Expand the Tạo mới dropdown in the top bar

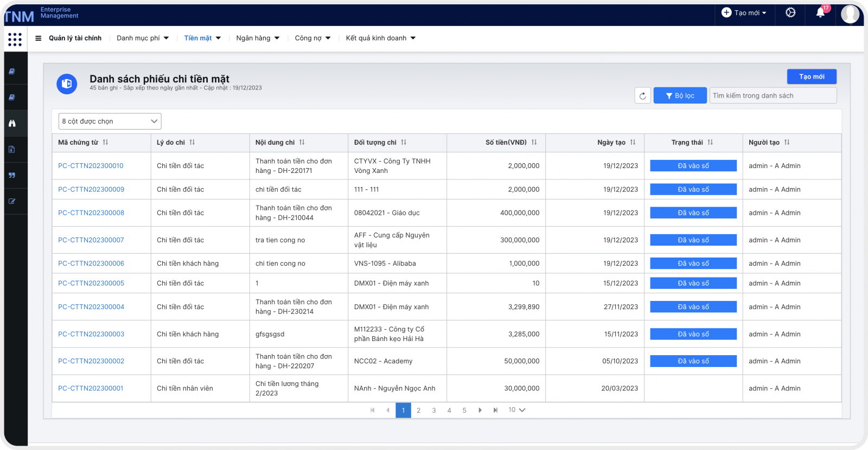pyautogui.click(x=744, y=13)
